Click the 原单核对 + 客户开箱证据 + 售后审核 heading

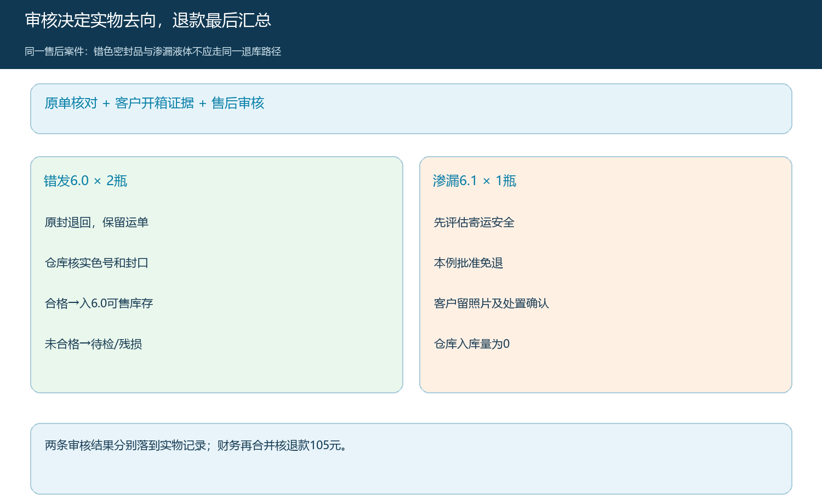click(x=155, y=103)
